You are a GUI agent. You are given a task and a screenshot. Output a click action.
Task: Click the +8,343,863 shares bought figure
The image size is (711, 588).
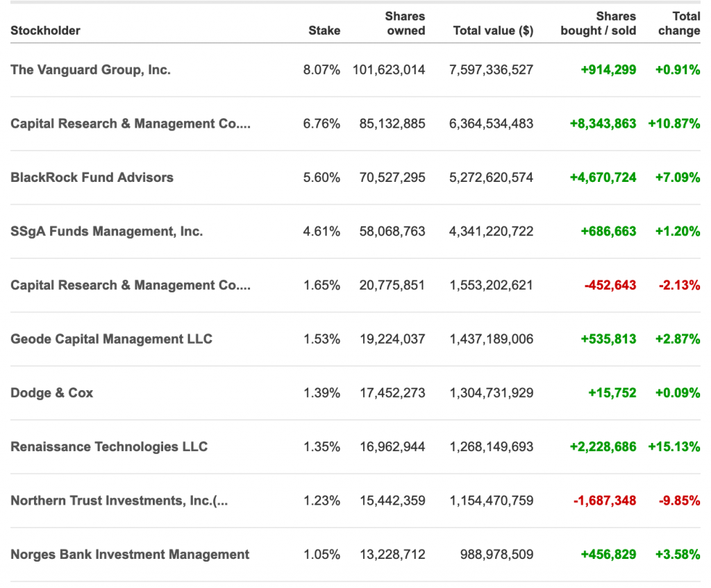(603, 124)
